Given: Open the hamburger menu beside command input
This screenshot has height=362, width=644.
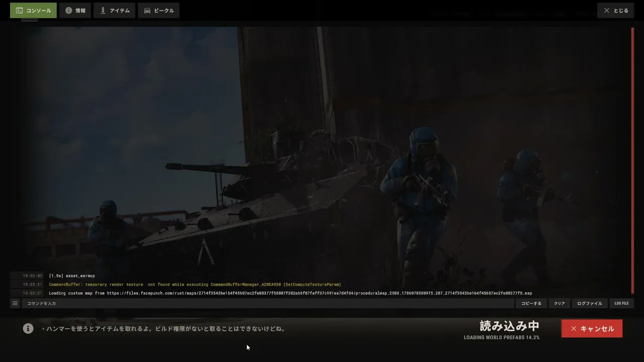Looking at the screenshot, I should [x=15, y=303].
